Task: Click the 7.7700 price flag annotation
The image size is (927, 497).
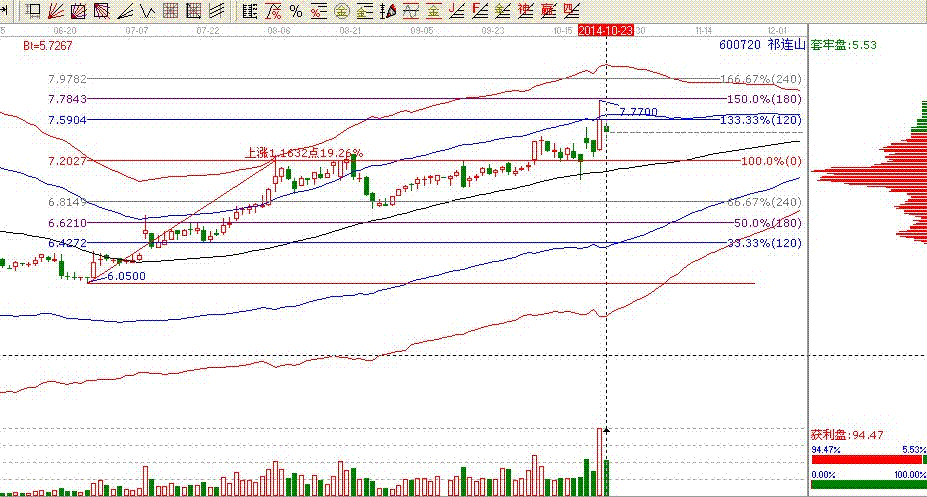Action: click(x=639, y=111)
